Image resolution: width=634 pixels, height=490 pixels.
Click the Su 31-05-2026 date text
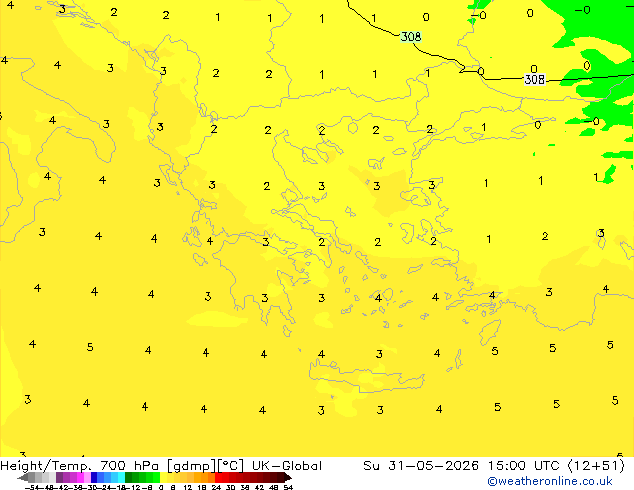click(421, 466)
